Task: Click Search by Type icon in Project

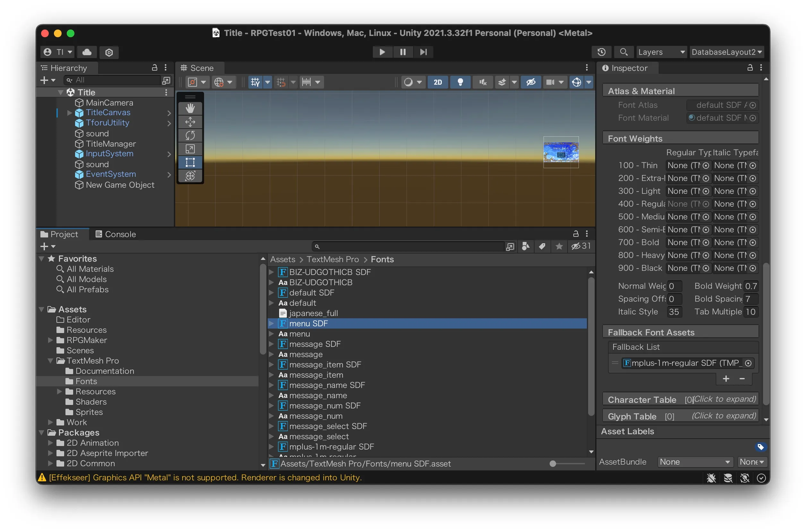Action: click(x=526, y=246)
